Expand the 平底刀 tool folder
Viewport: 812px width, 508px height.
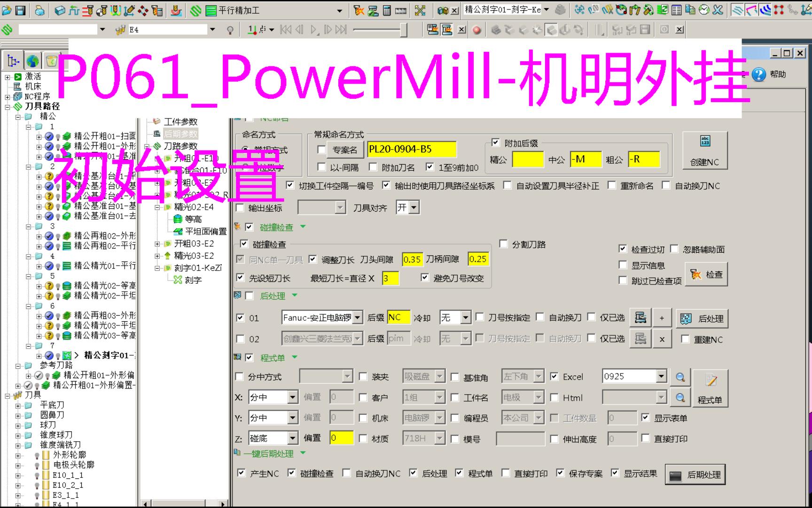18,405
